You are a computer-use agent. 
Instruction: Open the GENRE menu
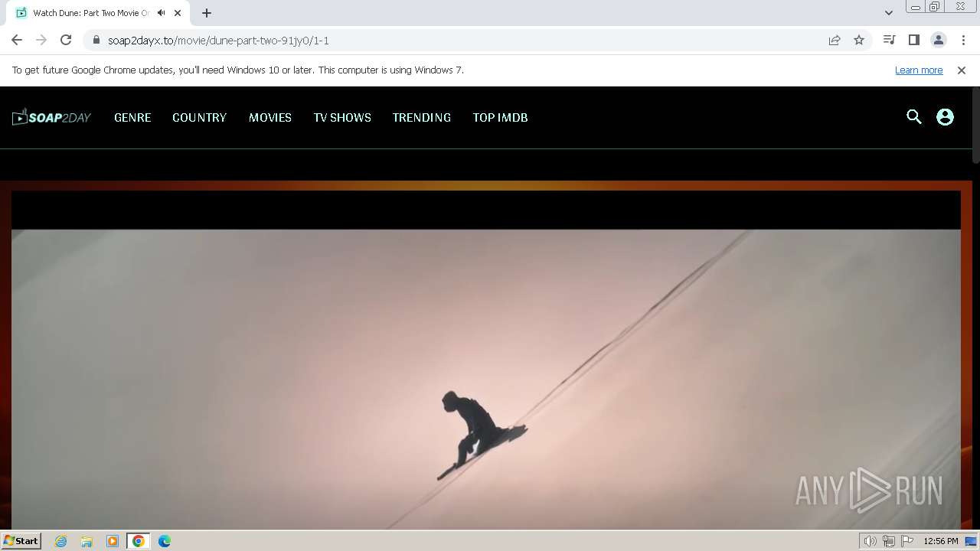click(132, 117)
